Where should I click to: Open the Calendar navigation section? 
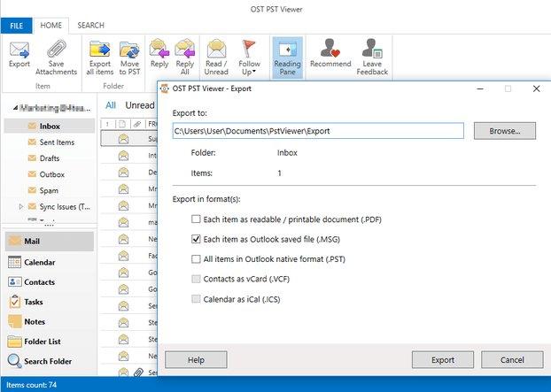pos(50,262)
